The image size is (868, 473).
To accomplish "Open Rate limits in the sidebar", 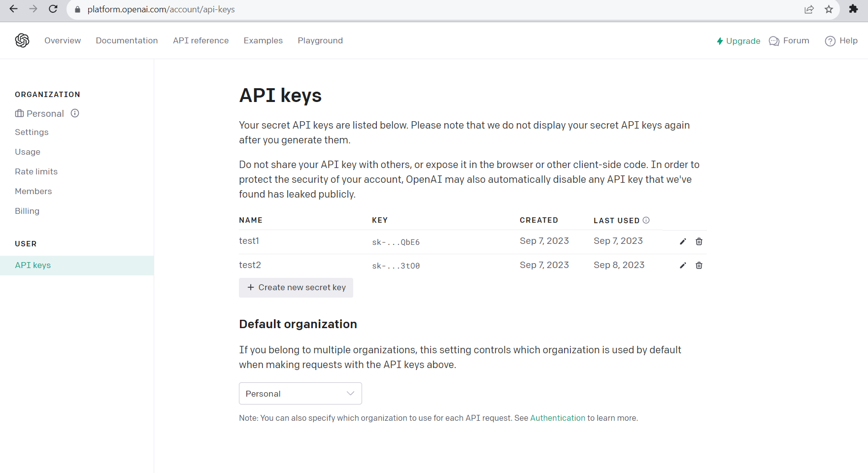I will 36,171.
